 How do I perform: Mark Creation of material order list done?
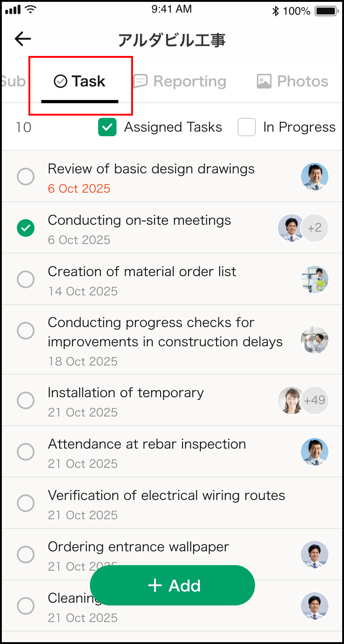[26, 279]
